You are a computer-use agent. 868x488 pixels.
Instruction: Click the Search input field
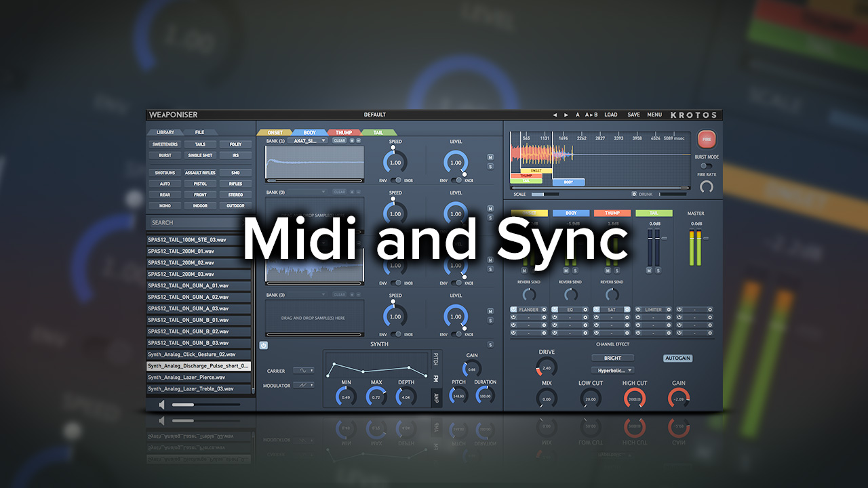click(199, 222)
